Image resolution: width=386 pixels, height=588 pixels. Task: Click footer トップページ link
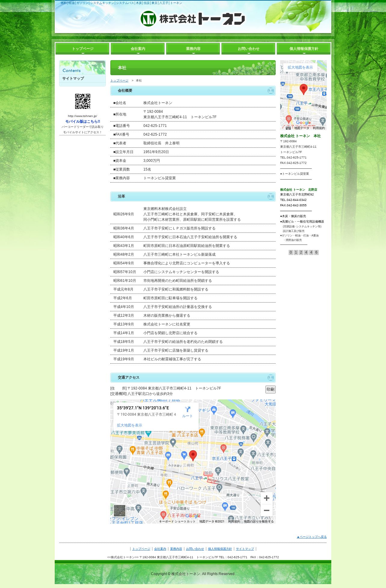point(141,549)
